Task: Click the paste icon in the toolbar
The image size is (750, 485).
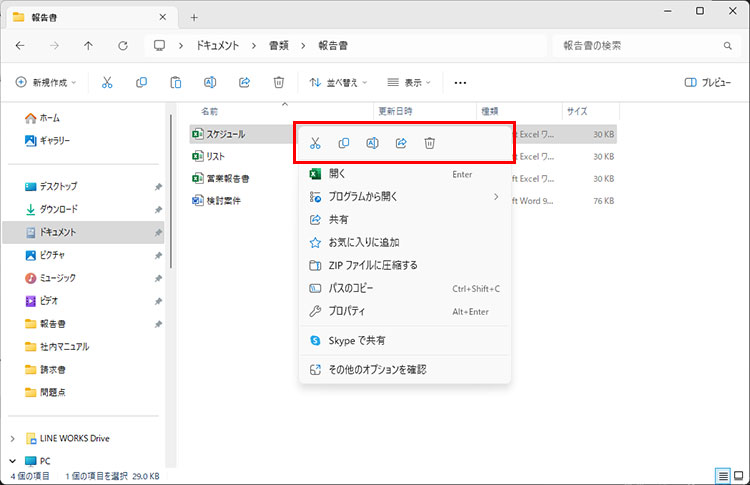Action: point(175,83)
